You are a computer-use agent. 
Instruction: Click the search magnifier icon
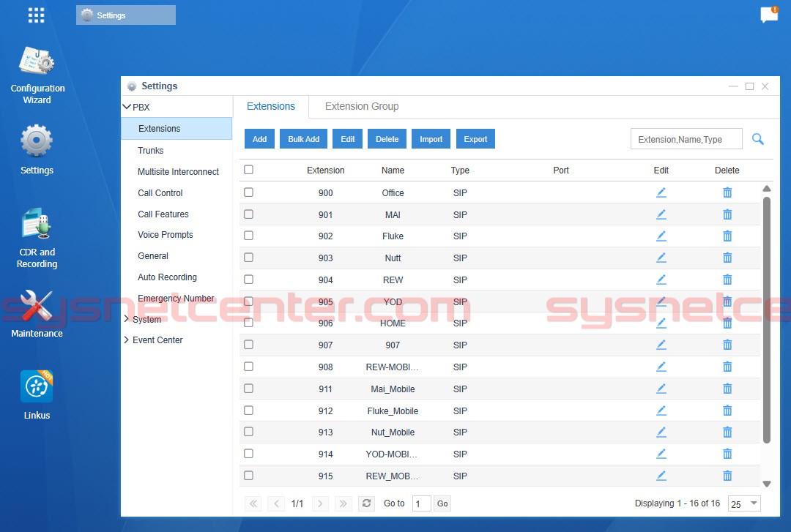point(758,138)
